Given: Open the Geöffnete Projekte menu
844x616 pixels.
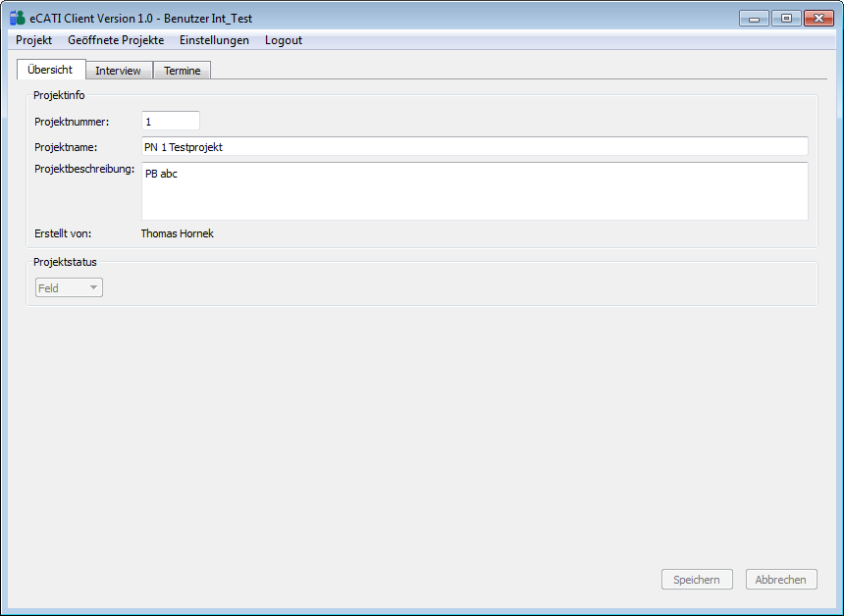Looking at the screenshot, I should (x=116, y=40).
